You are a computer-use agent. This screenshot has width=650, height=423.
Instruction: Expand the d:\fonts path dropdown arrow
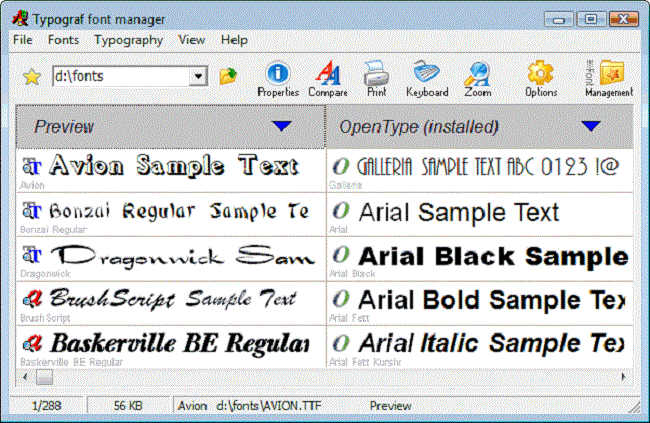pos(198,76)
